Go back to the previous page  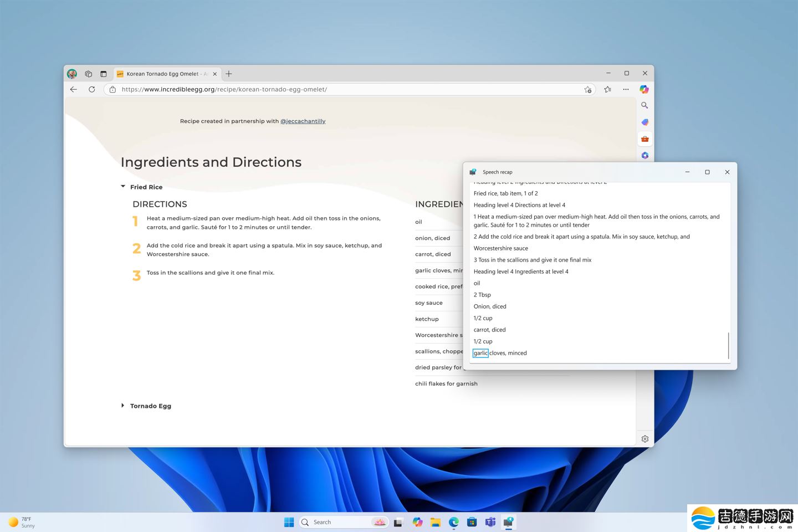tap(74, 89)
